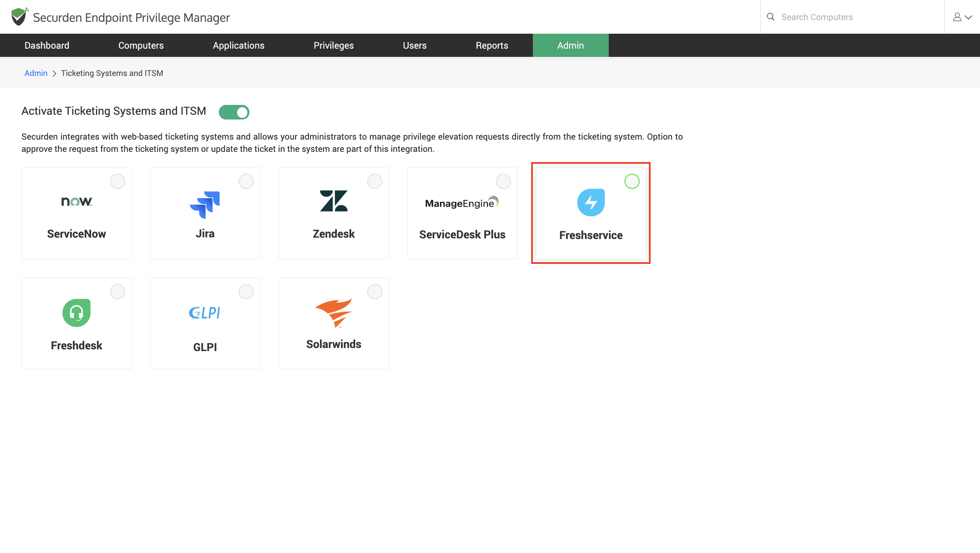Select the ServiceDesk Plus radio button
980x553 pixels.
click(503, 181)
